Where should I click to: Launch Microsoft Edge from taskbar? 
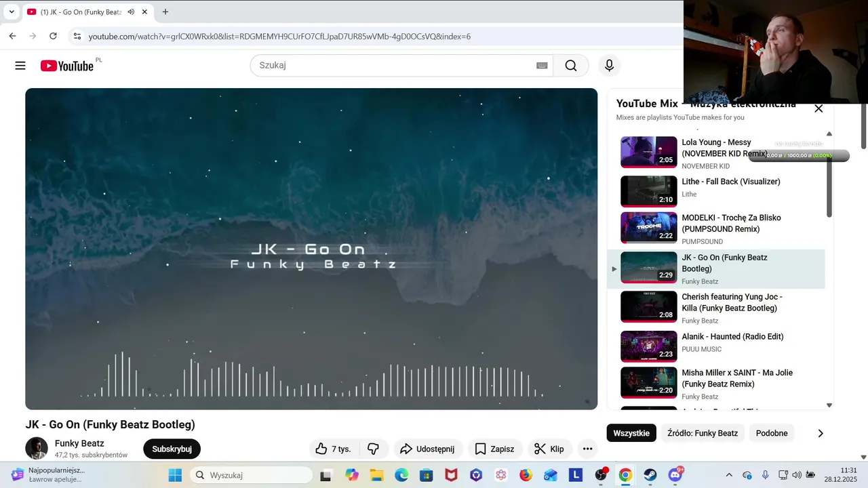coord(401,475)
